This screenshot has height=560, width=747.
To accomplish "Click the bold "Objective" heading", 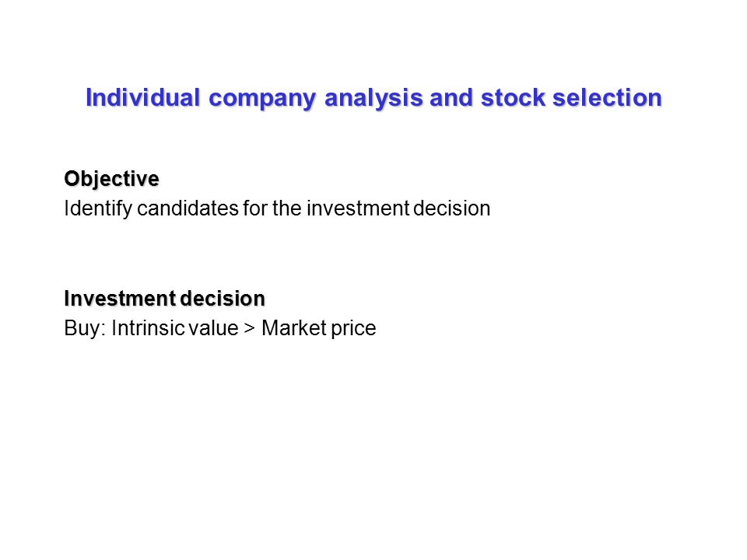I will pos(111,180).
